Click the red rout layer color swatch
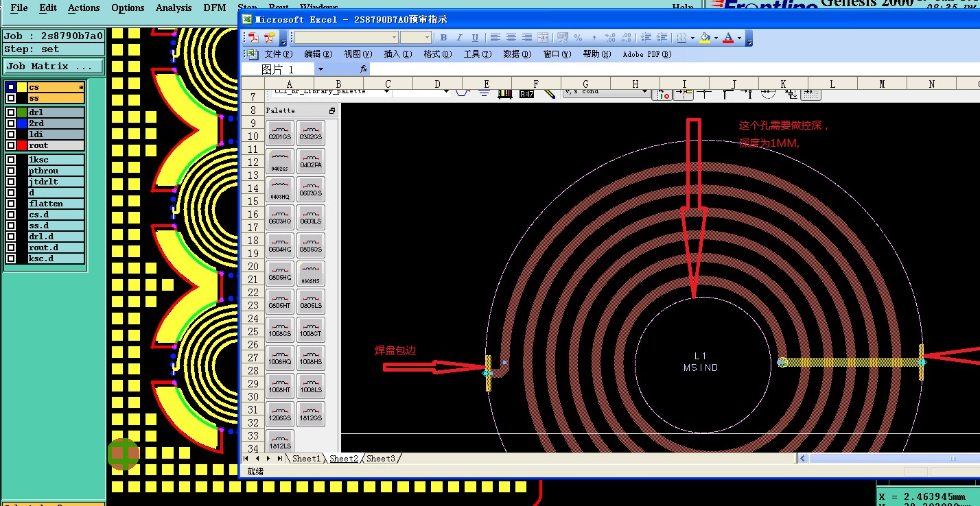This screenshot has height=506, width=980. click(22, 145)
